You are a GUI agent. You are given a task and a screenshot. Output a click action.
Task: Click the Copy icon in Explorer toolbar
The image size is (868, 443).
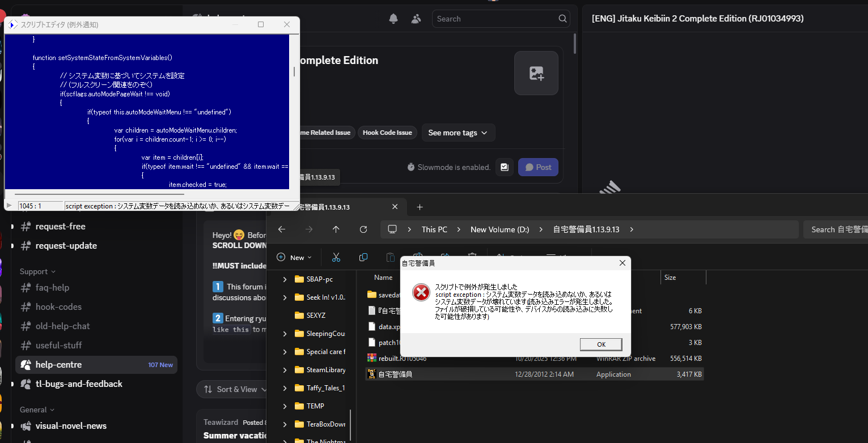pos(363,257)
